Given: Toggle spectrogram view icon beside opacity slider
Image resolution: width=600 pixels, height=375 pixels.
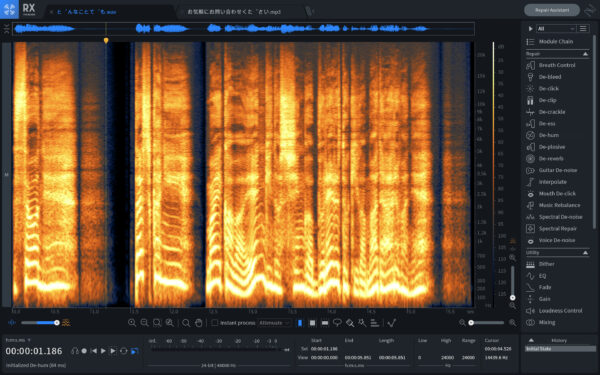Looking at the screenshot, I should pyautogui.click(x=66, y=323).
